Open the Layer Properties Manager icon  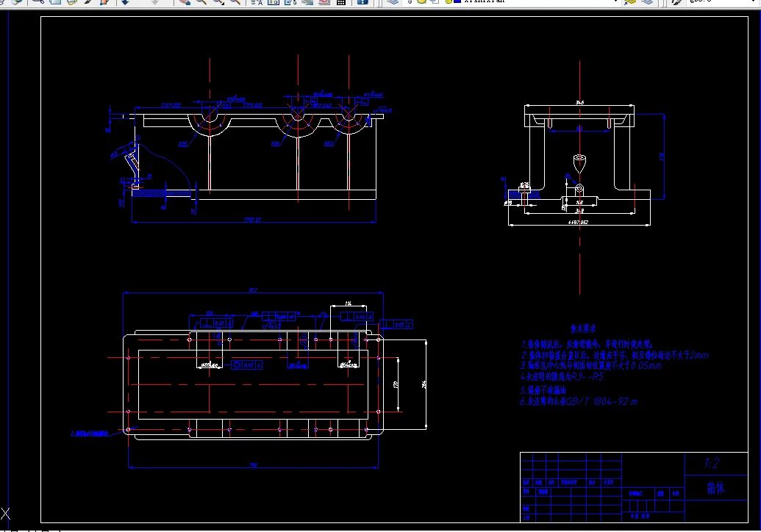click(393, 1)
